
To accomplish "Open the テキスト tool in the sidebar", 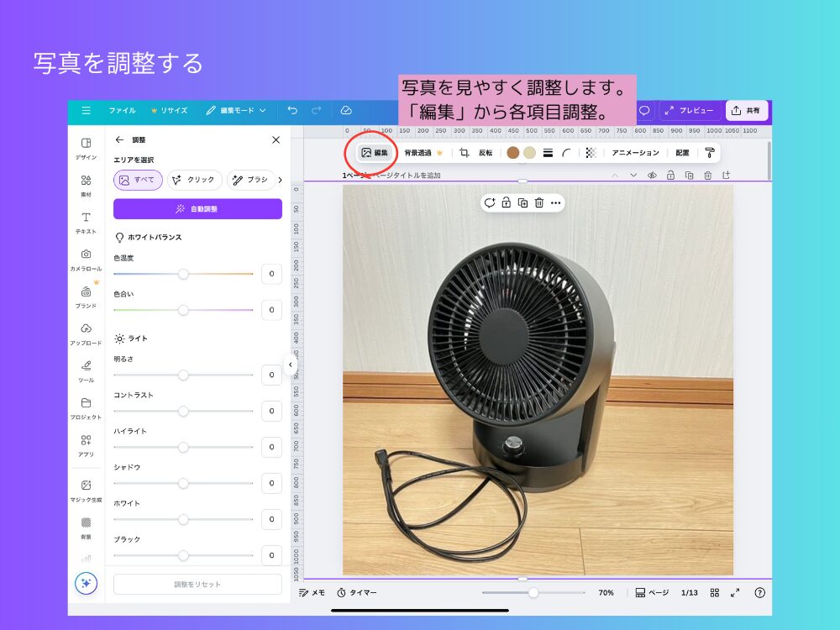I will click(x=86, y=222).
